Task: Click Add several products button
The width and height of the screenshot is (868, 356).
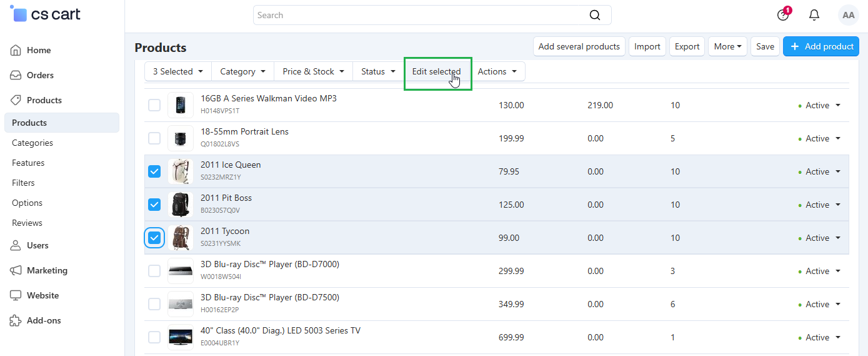Action: [579, 46]
